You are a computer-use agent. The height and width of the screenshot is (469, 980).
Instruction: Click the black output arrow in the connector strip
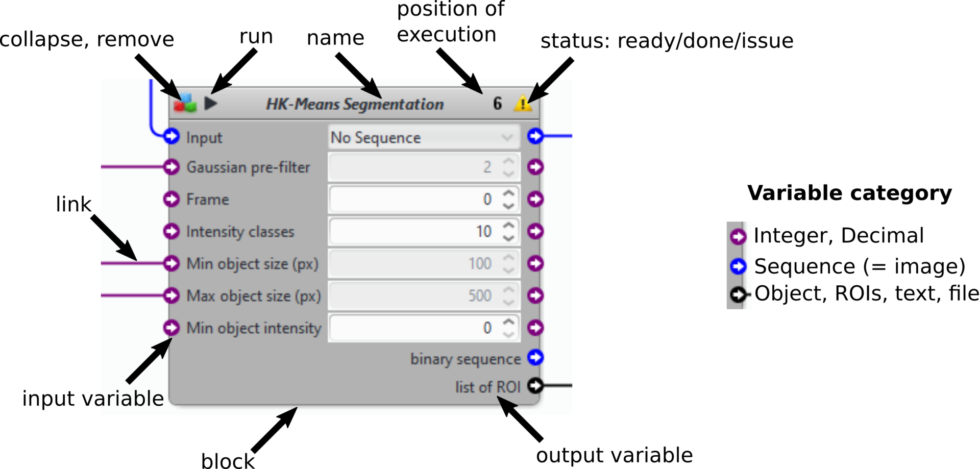739,294
